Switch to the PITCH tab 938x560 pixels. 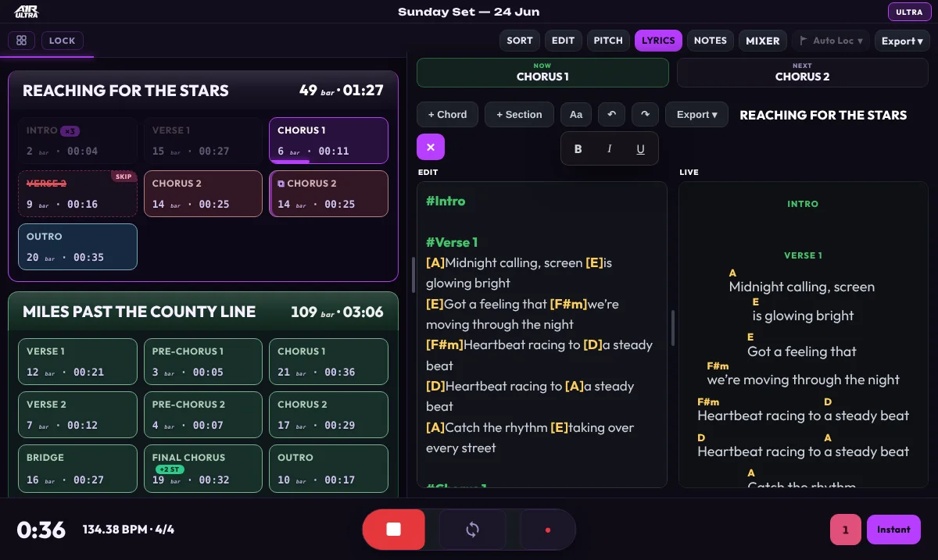(608, 41)
